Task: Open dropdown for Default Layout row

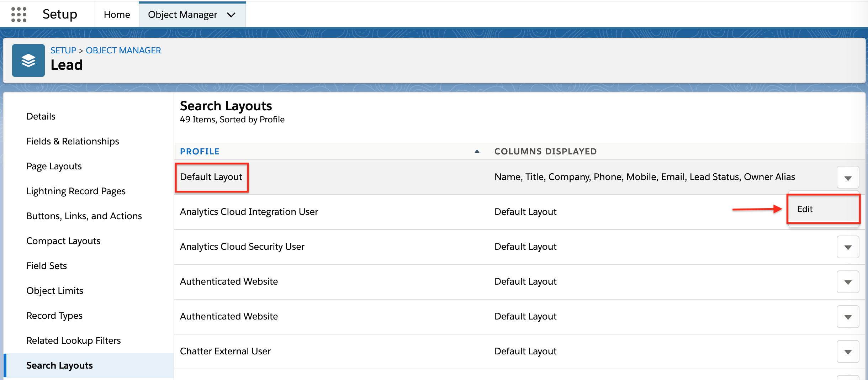Action: (848, 177)
